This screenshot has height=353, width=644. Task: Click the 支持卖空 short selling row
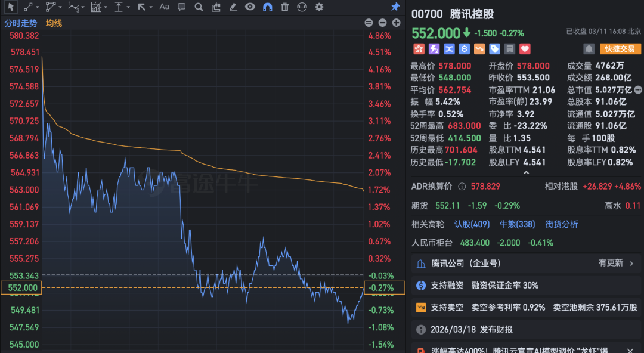pos(526,308)
